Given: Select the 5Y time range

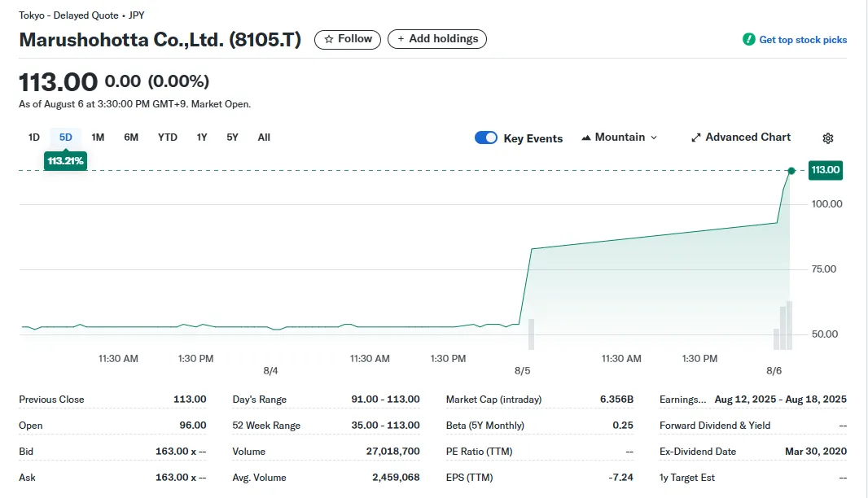Looking at the screenshot, I should pos(233,138).
